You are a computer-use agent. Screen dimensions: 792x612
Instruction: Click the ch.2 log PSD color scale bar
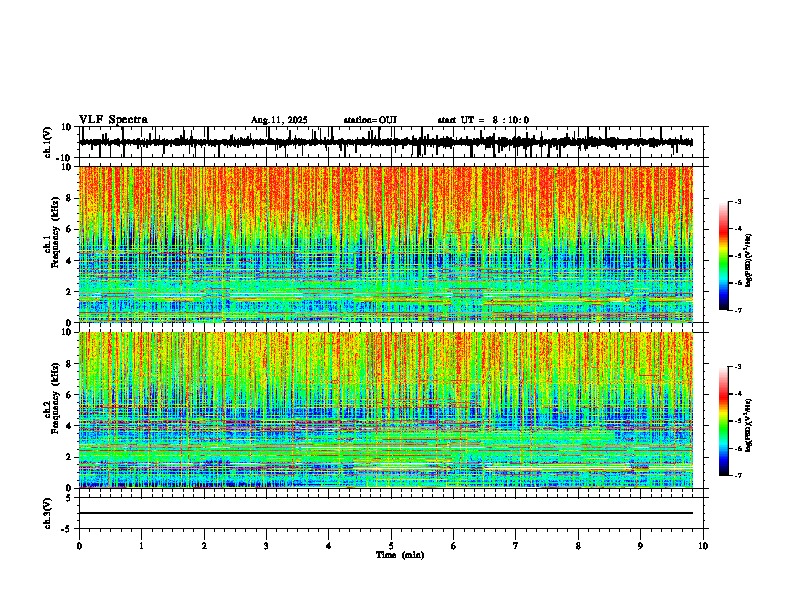click(x=723, y=421)
